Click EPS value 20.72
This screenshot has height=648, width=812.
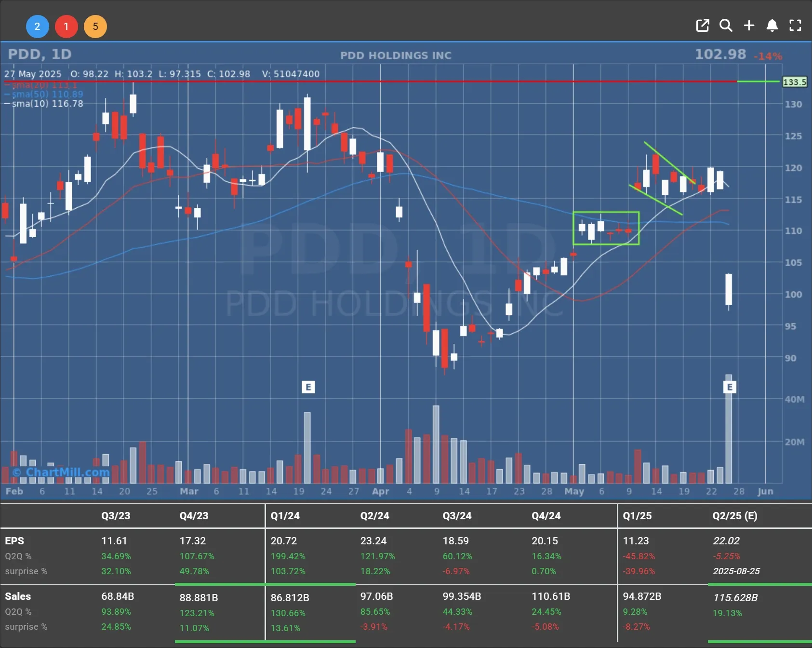point(284,541)
